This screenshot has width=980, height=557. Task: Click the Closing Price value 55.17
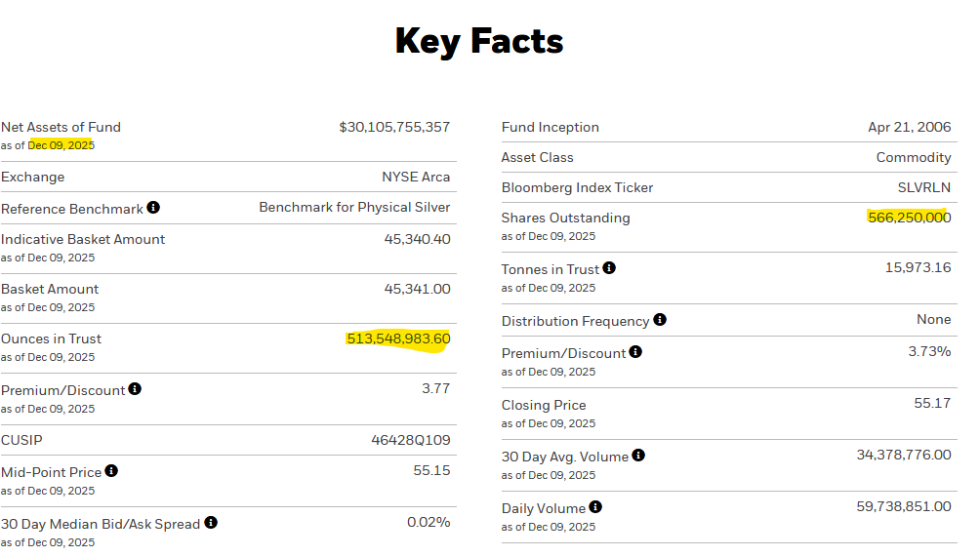point(932,403)
